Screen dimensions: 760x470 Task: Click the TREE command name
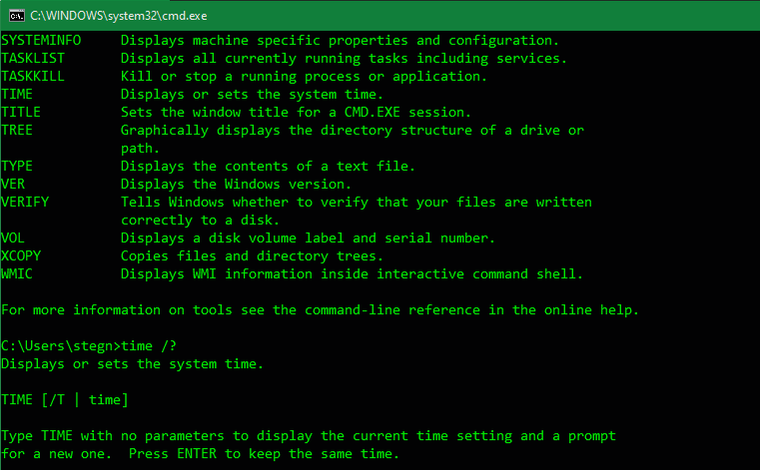click(17, 130)
